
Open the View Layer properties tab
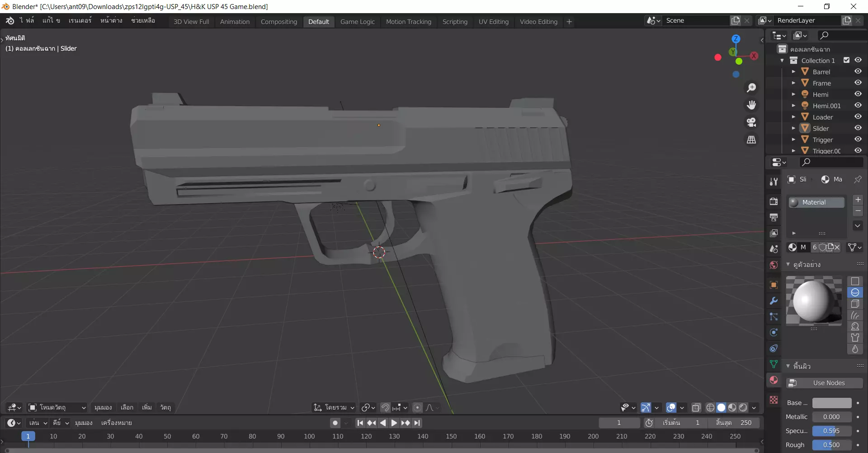[x=774, y=233]
